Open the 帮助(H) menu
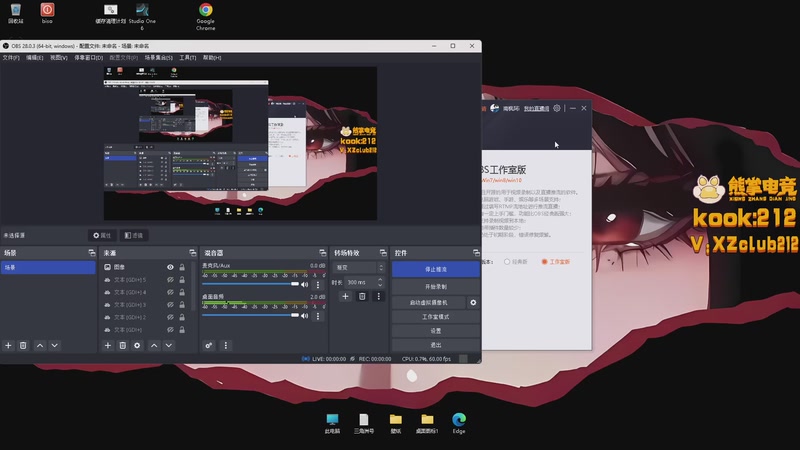 pos(212,58)
